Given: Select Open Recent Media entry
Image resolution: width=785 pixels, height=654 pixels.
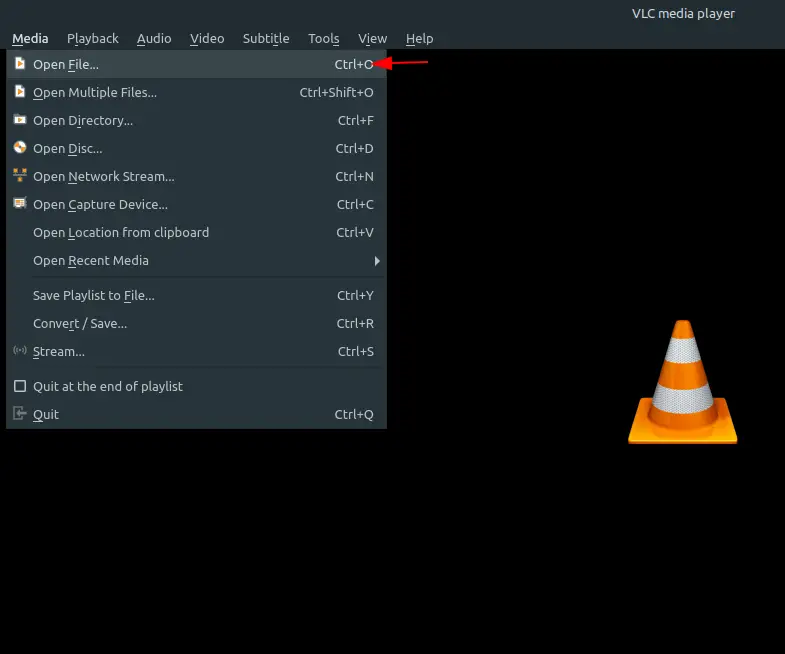Looking at the screenshot, I should (x=196, y=260).
